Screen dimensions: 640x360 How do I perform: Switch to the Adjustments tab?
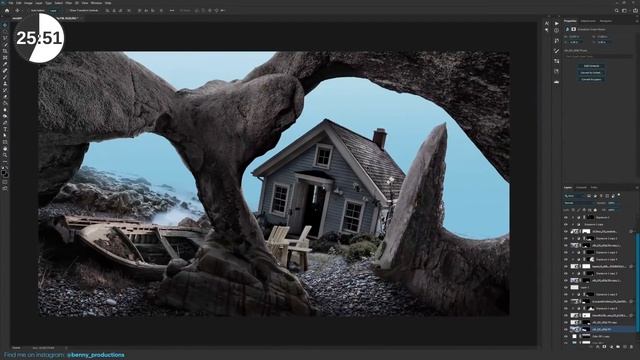coord(588,21)
